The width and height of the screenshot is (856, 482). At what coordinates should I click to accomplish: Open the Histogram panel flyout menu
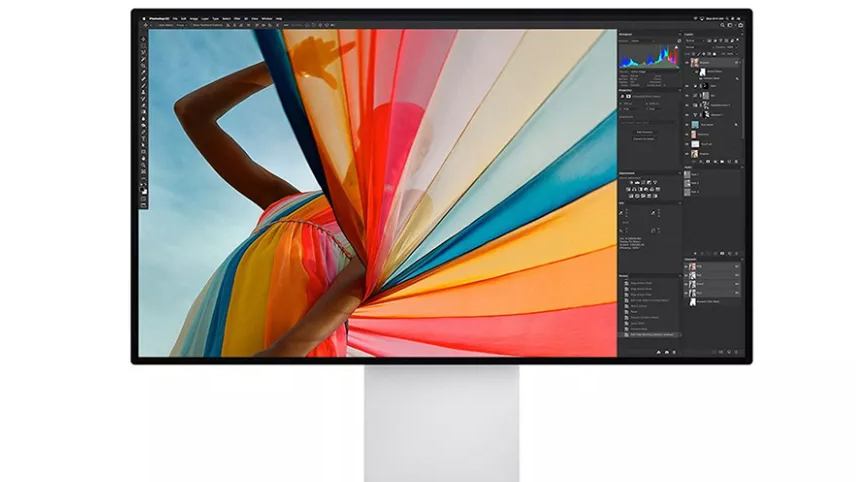[680, 34]
